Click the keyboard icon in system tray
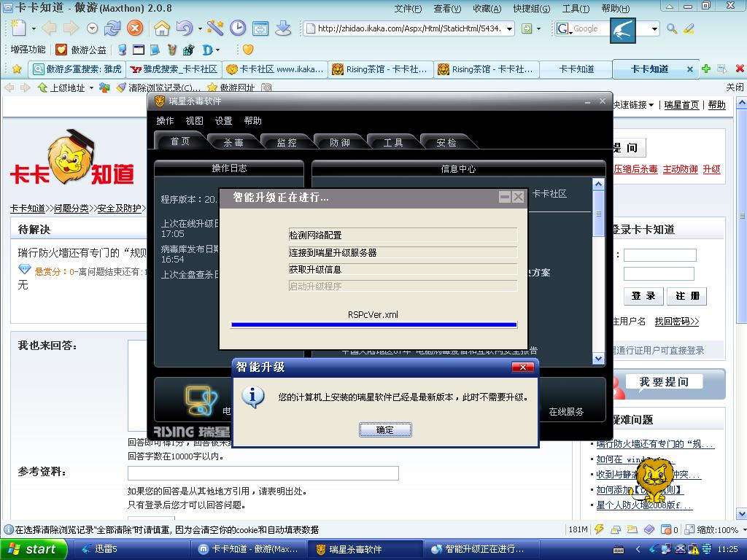747x560 pixels. pos(619,550)
